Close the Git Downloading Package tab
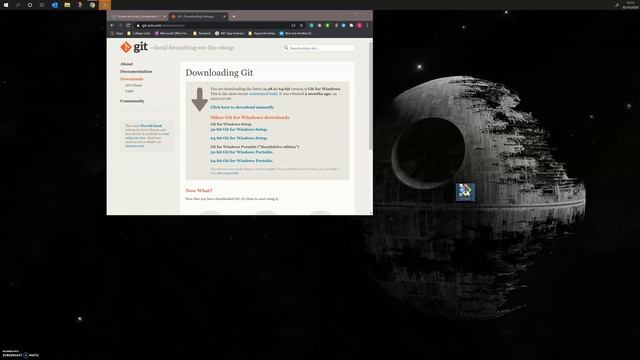The image size is (640, 360). [224, 16]
